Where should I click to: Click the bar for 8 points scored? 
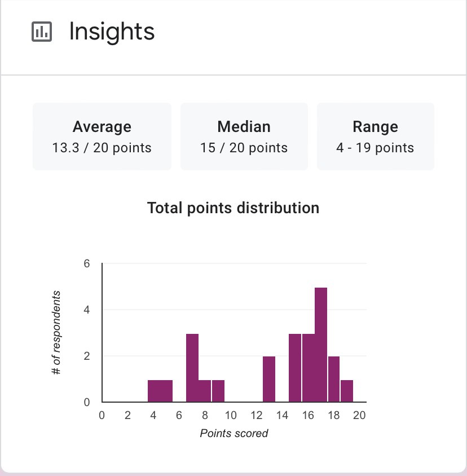tap(205, 391)
